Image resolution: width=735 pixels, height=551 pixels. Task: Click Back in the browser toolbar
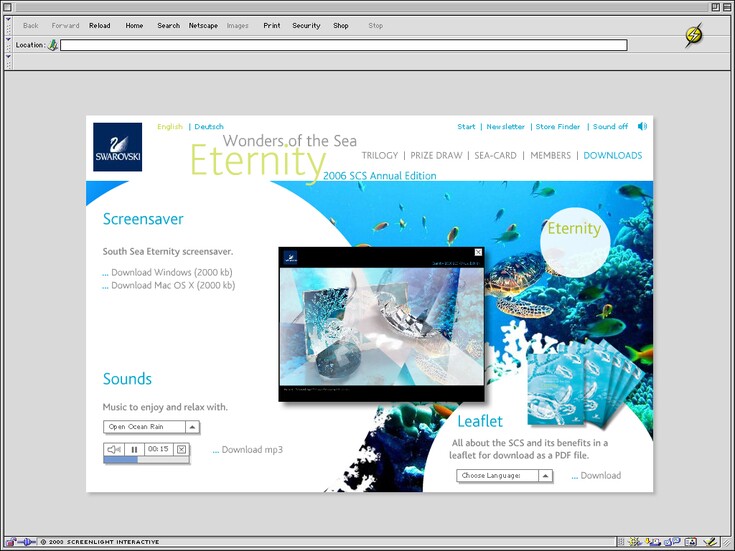tap(30, 26)
